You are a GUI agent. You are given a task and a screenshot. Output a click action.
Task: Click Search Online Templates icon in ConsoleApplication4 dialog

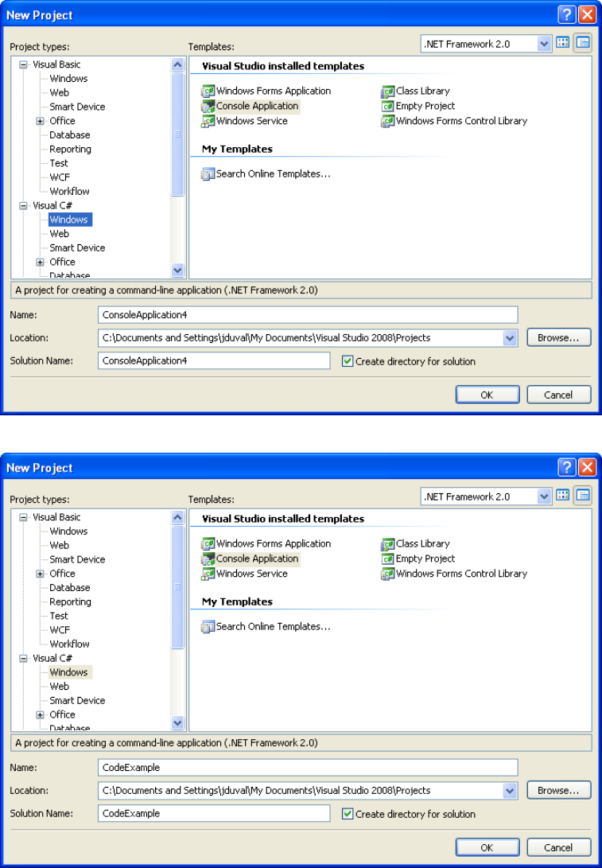point(208,174)
